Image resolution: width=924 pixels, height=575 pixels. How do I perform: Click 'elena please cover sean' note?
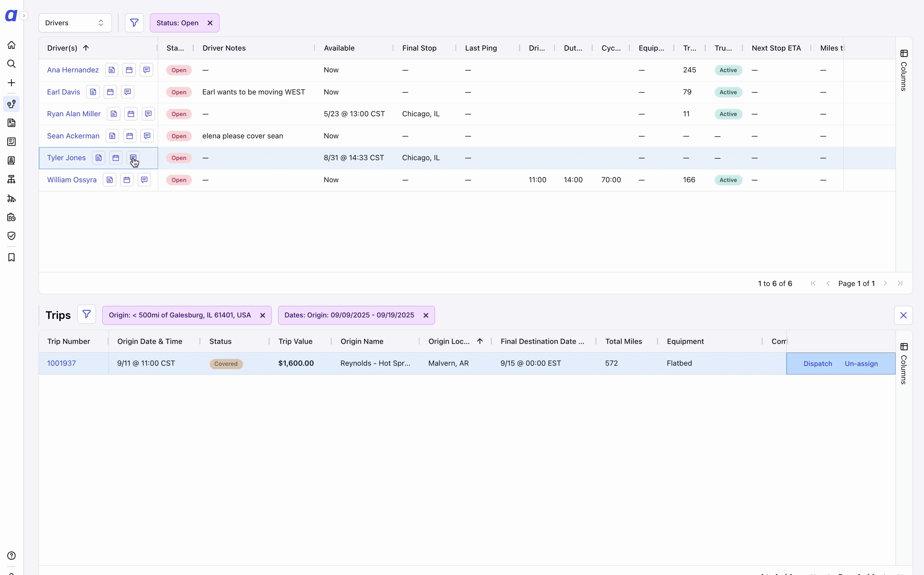click(243, 136)
